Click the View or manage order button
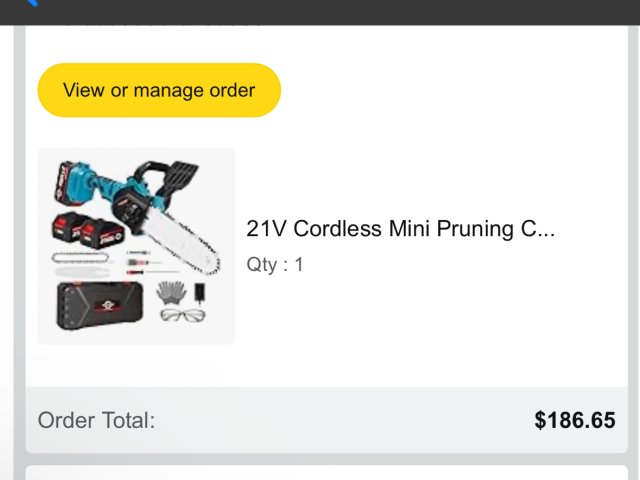Image resolution: width=640 pixels, height=480 pixels. coord(159,90)
